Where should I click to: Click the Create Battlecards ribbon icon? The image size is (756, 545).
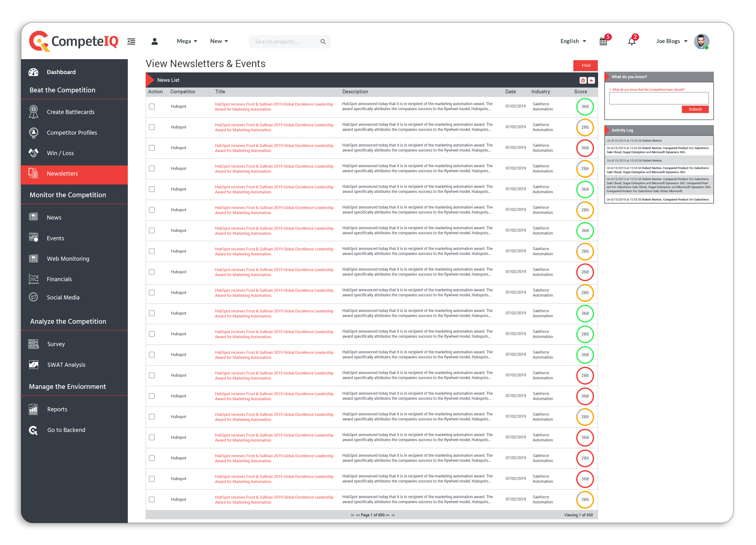(33, 112)
